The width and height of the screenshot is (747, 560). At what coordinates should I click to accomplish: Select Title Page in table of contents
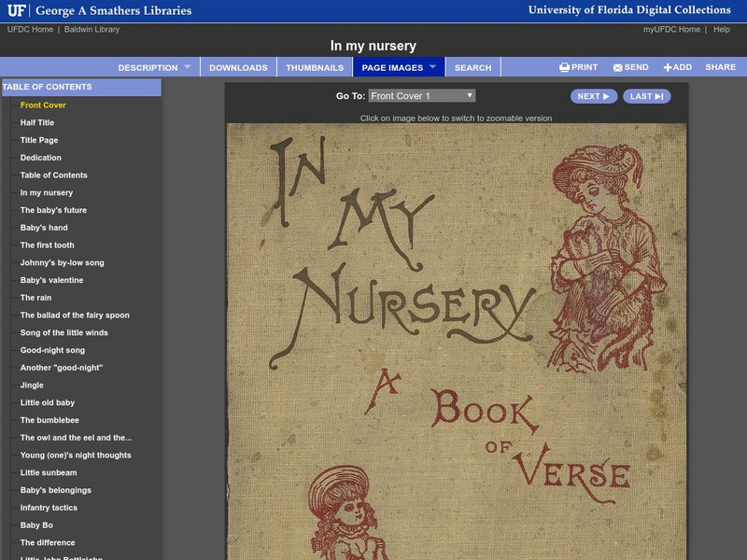[x=40, y=140]
